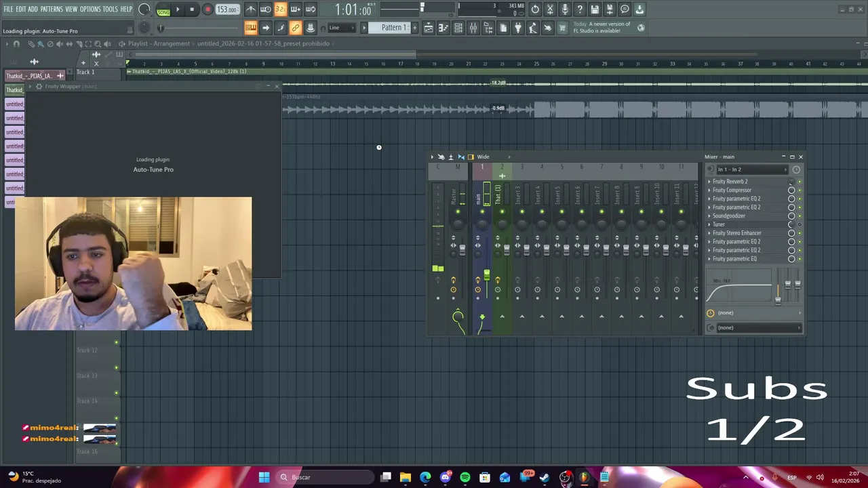Image resolution: width=868 pixels, height=488 pixels.
Task: Open the Piano roll view icon
Action: click(x=444, y=28)
